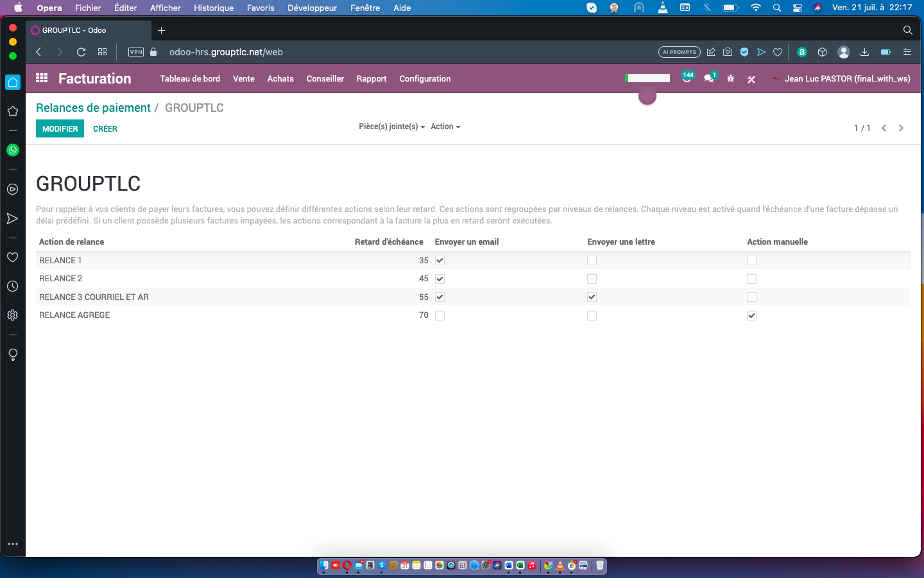Expand the Pièce(s) jointe(s) dropdown
Viewport: 924px width, 578px height.
391,127
